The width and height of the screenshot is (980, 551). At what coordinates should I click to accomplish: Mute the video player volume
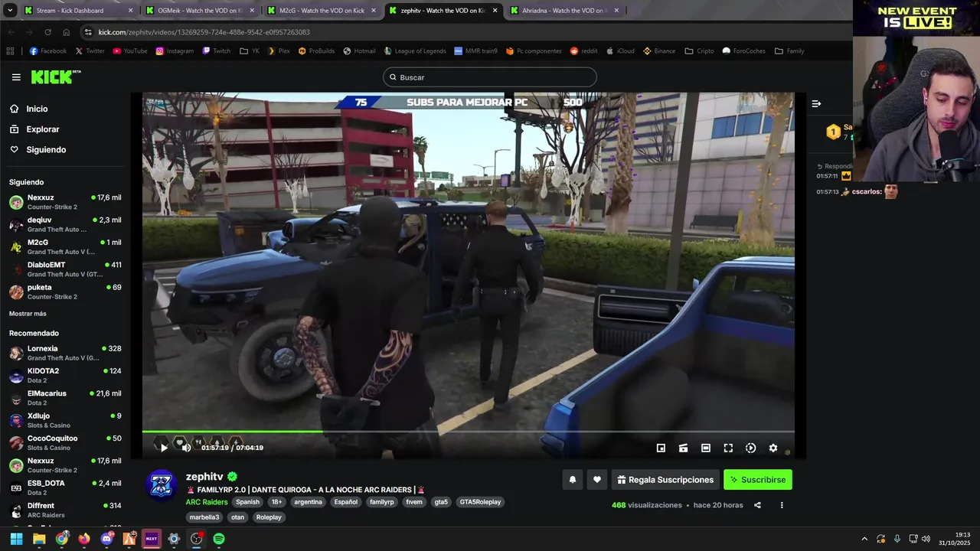pyautogui.click(x=186, y=448)
